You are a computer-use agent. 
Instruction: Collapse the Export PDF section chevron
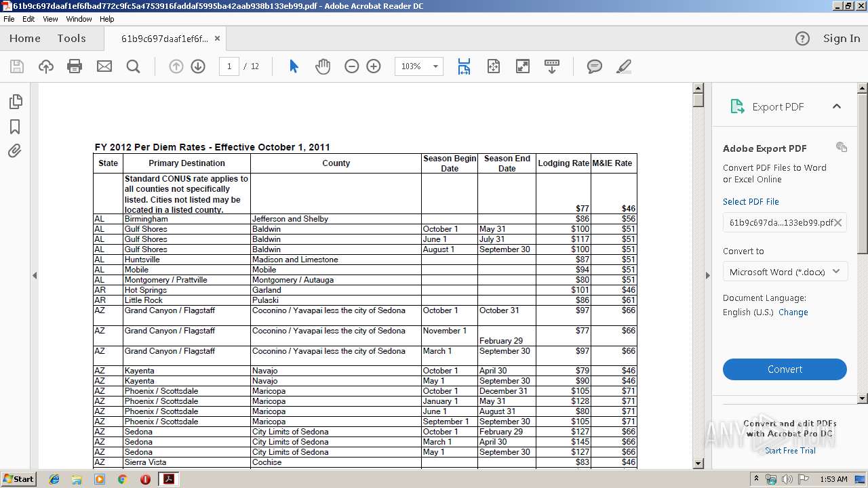837,106
